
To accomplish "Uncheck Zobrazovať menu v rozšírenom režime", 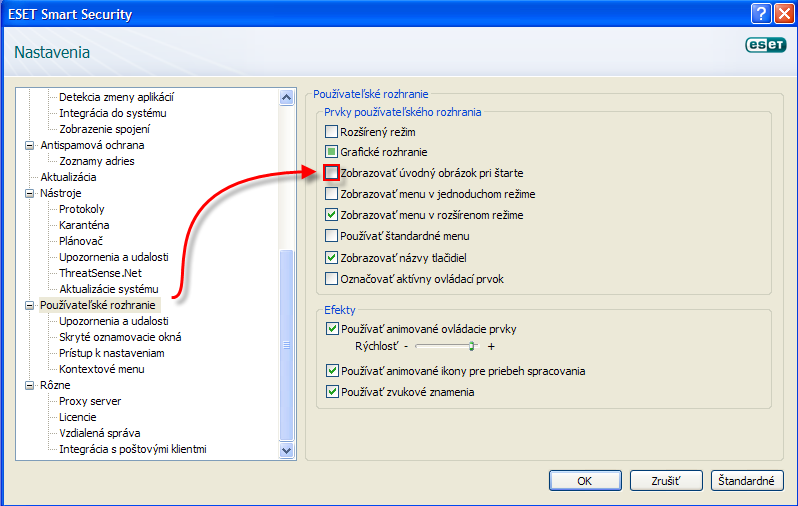I will [x=331, y=215].
